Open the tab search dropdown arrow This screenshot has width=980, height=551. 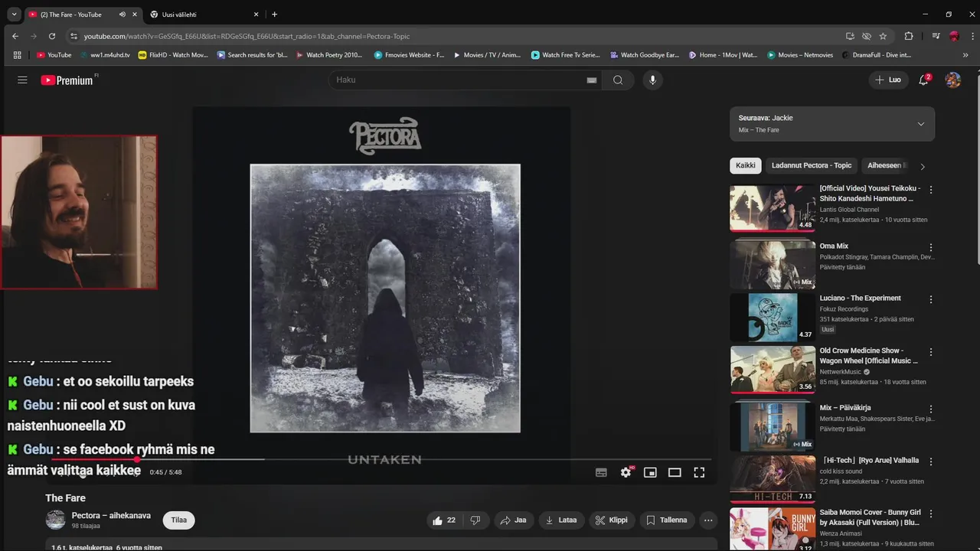point(14,15)
